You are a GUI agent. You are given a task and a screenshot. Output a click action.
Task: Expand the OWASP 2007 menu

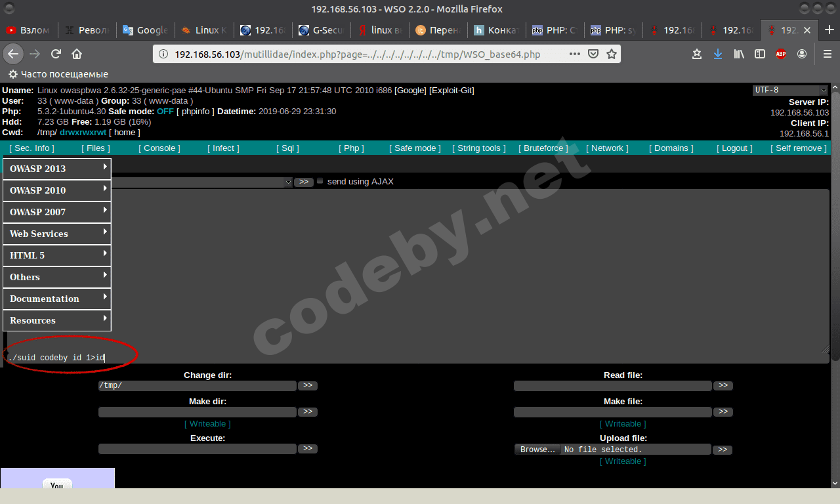pyautogui.click(x=57, y=212)
